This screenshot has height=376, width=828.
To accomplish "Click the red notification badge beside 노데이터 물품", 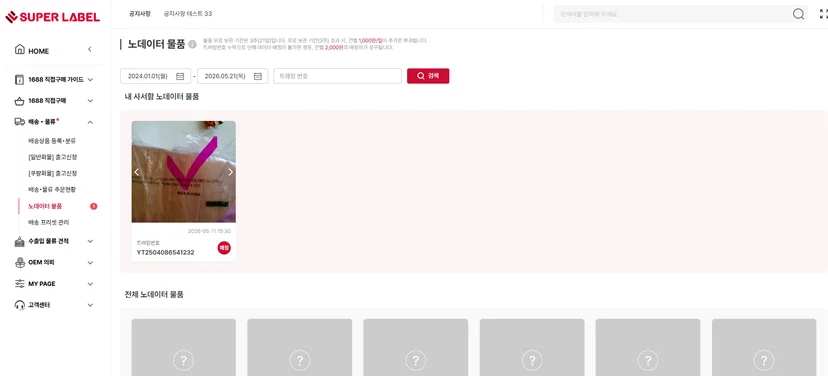I will [93, 206].
